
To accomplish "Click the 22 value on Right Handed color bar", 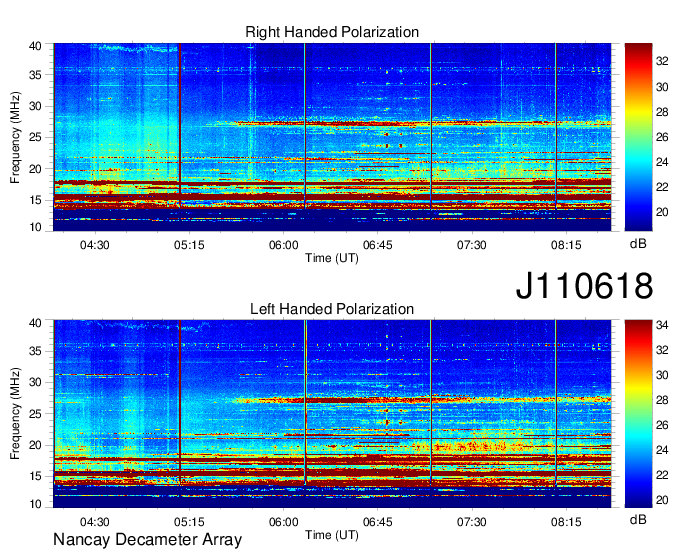I will click(662, 187).
